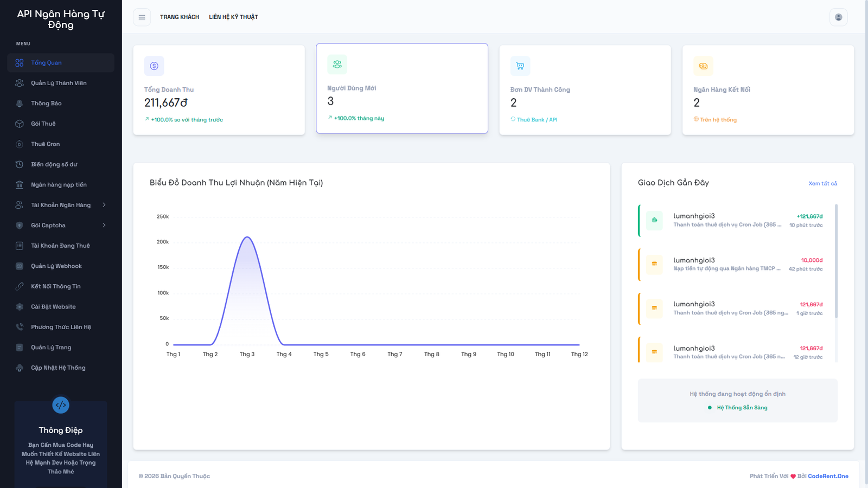This screenshot has width=868, height=488.
Task: Click the recent transactions list scrollbar
Action: 836,260
